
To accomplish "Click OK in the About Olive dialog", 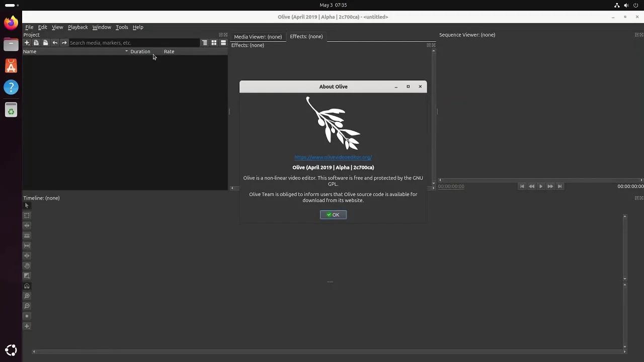I will (333, 215).
